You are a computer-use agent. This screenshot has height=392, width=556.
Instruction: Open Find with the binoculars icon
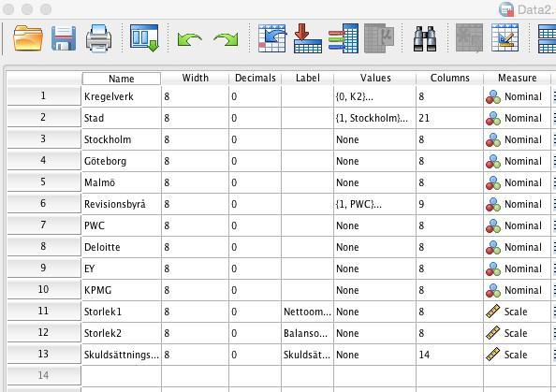[425, 38]
